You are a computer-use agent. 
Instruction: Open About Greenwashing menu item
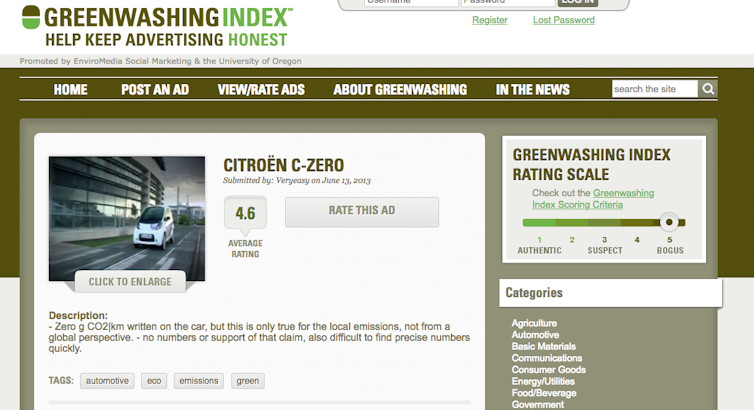400,90
